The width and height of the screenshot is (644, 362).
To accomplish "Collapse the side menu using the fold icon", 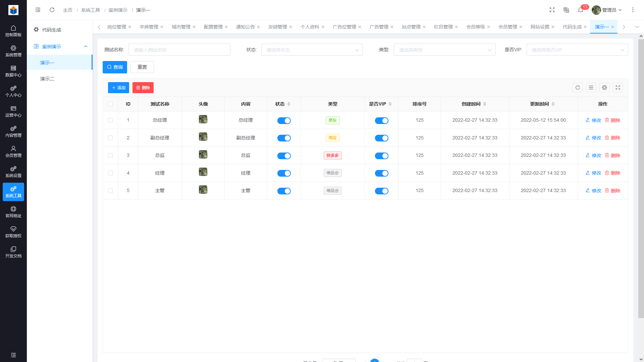I will tap(38, 10).
